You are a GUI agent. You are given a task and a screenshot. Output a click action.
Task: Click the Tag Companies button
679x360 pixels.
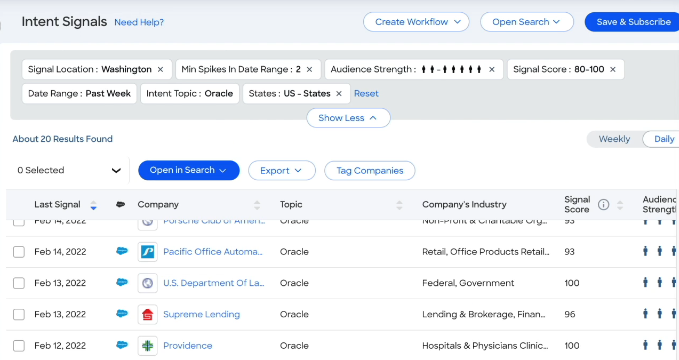pyautogui.click(x=370, y=171)
